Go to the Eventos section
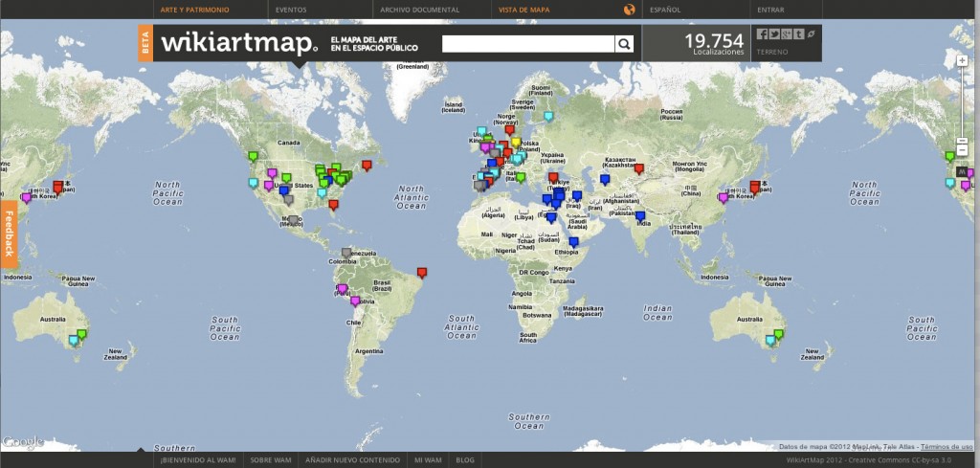Image resolution: width=980 pixels, height=468 pixels. click(x=291, y=11)
